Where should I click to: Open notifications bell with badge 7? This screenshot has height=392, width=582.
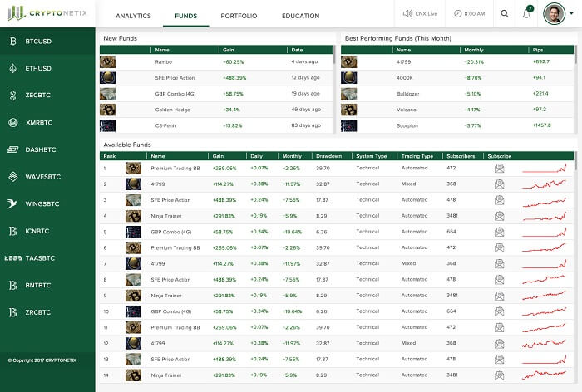pyautogui.click(x=526, y=14)
